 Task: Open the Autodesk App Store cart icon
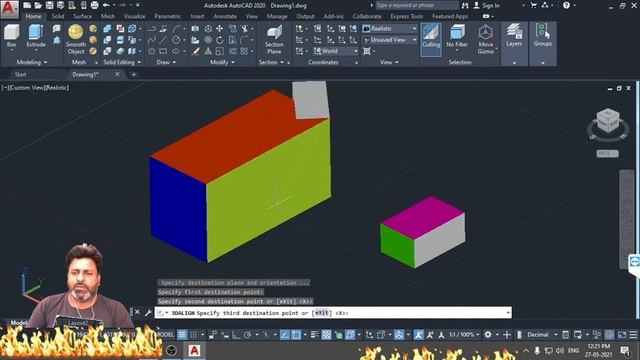click(533, 5)
